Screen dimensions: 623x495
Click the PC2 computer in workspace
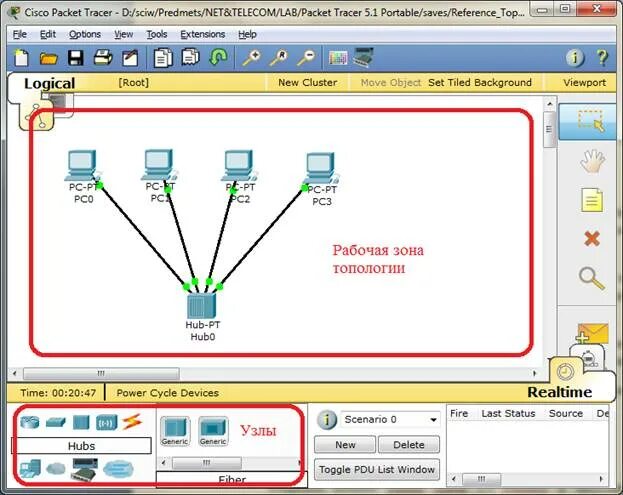coord(239,165)
